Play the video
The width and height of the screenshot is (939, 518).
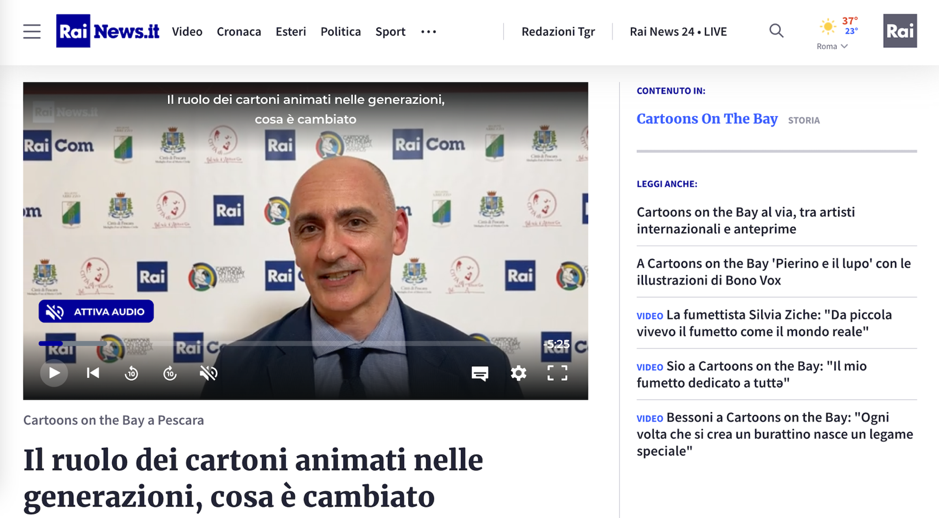54,373
